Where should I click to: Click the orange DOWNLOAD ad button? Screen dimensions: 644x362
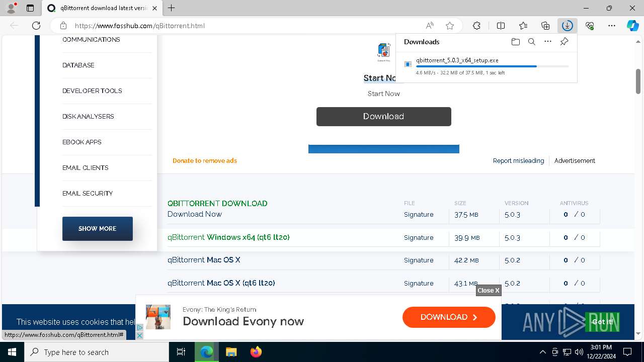pyautogui.click(x=449, y=317)
